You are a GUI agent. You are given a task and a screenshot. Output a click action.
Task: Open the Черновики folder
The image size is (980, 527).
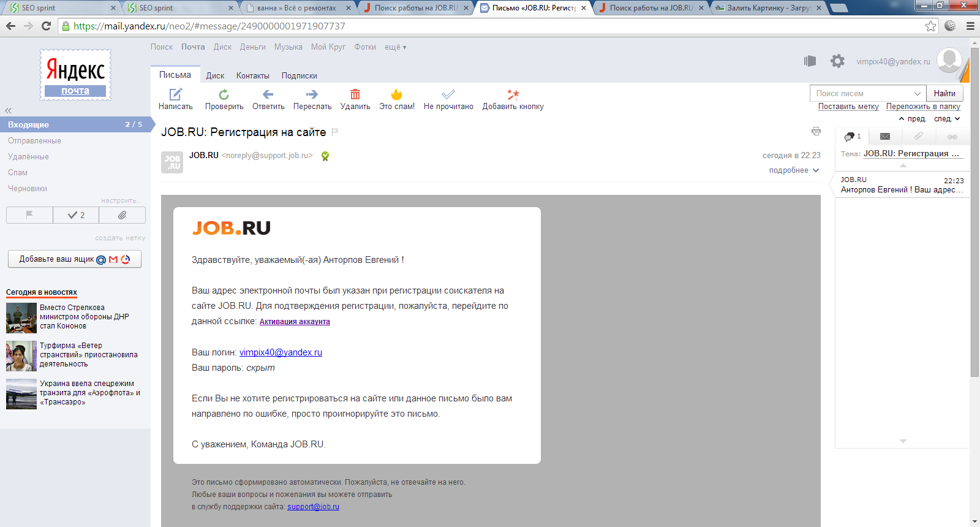(x=28, y=189)
